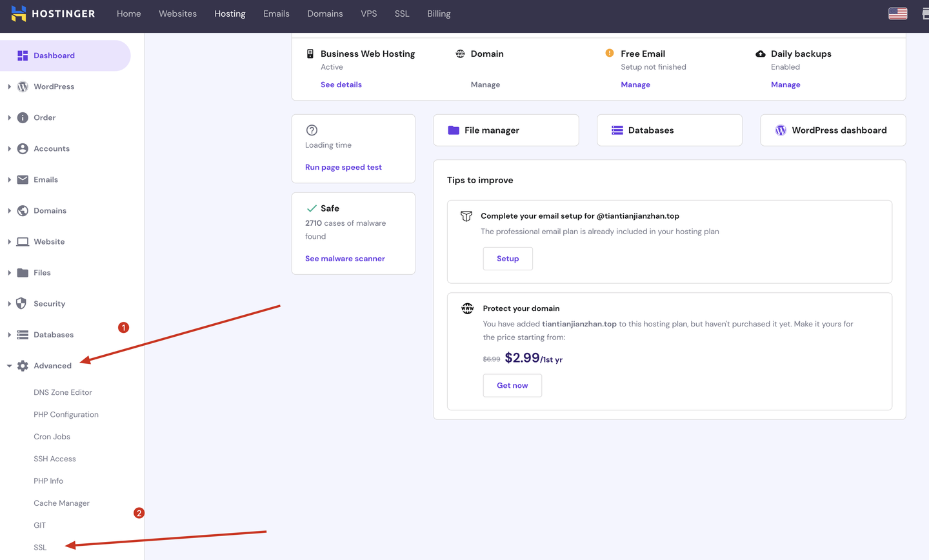Viewport: 929px width, 560px height.
Task: Open Cron Jobs in sidebar
Action: click(x=52, y=437)
